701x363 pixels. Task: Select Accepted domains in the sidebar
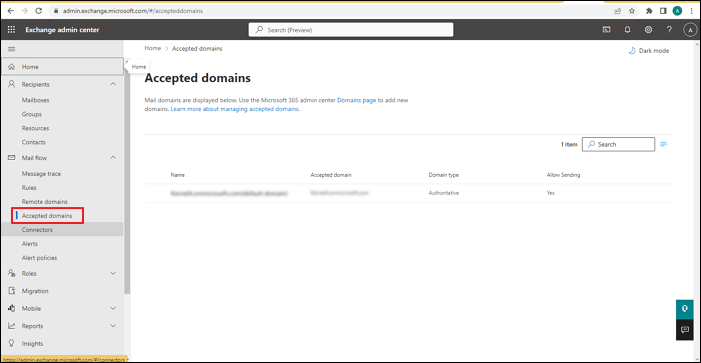pyautogui.click(x=47, y=216)
